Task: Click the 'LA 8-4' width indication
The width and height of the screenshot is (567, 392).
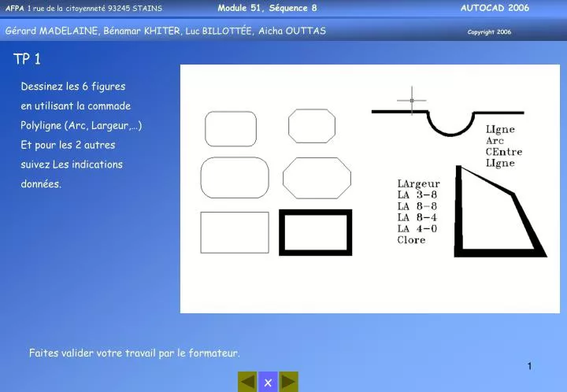Action: (x=417, y=217)
